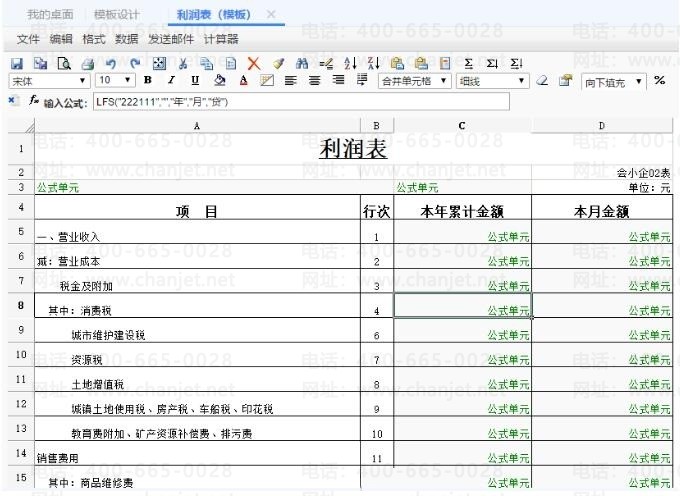Image resolution: width=680 pixels, height=496 pixels.
Task: Cut selection with the scissors icon
Action: coord(183,64)
